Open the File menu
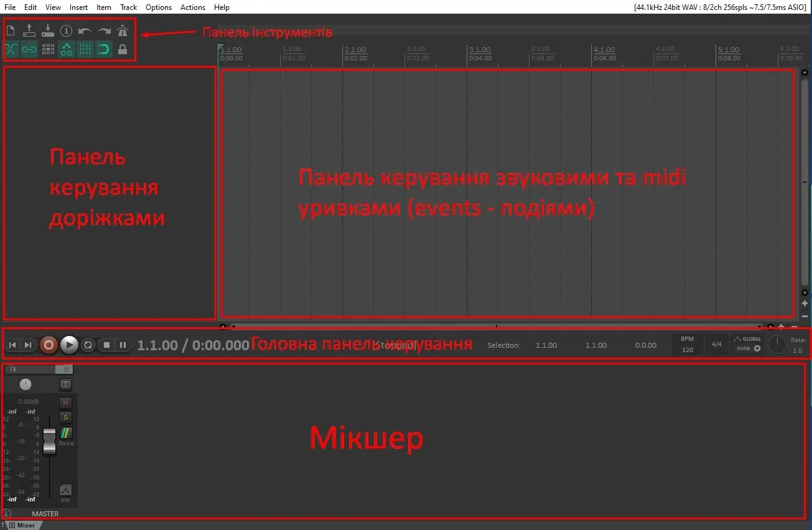The image size is (812, 530). 10,7
